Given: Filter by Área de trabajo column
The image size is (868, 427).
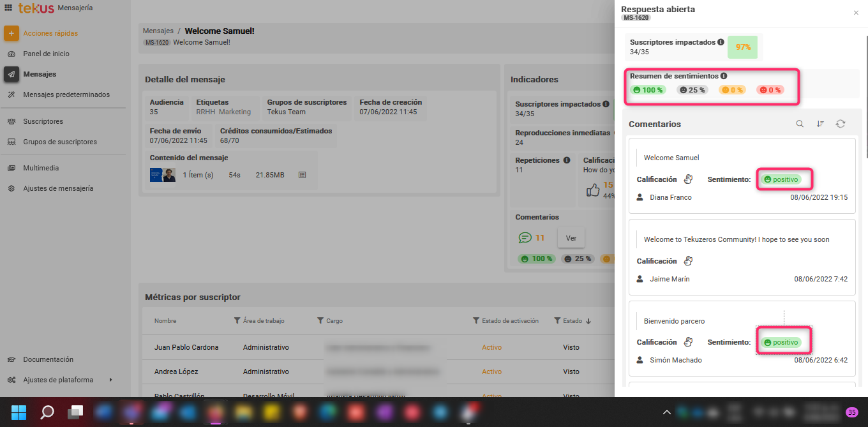Looking at the screenshot, I should click(x=237, y=321).
